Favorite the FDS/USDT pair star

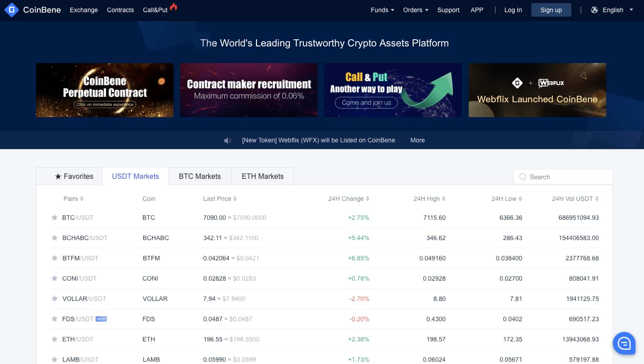pyautogui.click(x=55, y=319)
